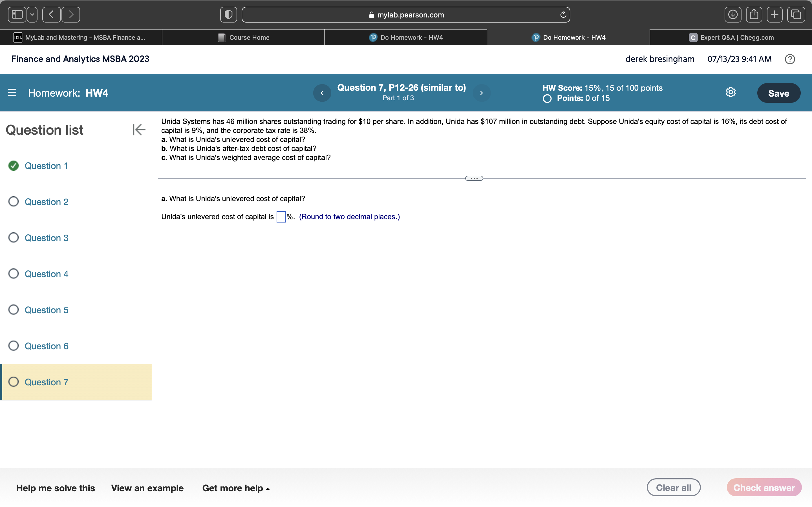Expand the Get more help dropdown
Screen dimensions: 812x507
tap(236, 488)
